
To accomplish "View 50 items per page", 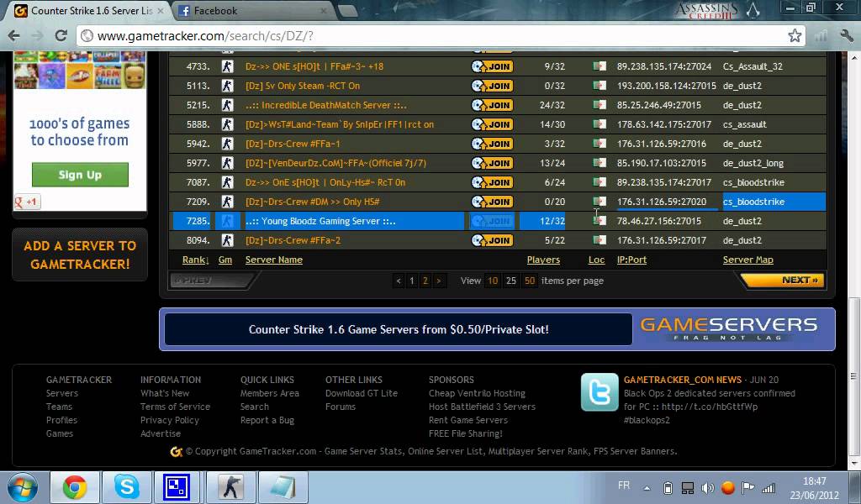I will 530,281.
